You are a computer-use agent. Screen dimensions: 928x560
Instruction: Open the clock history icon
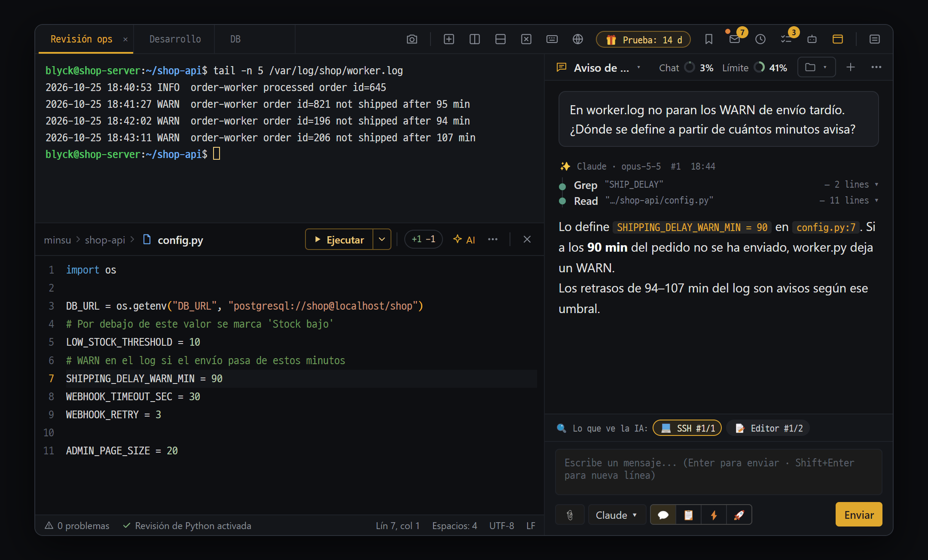tap(760, 39)
